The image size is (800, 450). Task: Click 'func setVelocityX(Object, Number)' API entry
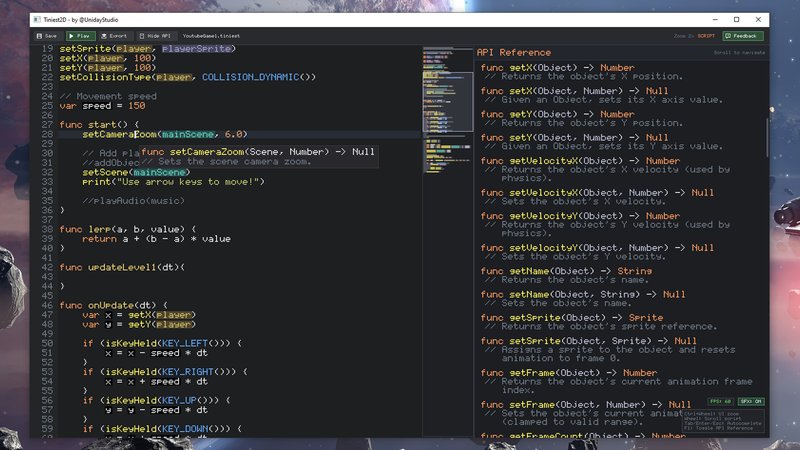click(597, 193)
